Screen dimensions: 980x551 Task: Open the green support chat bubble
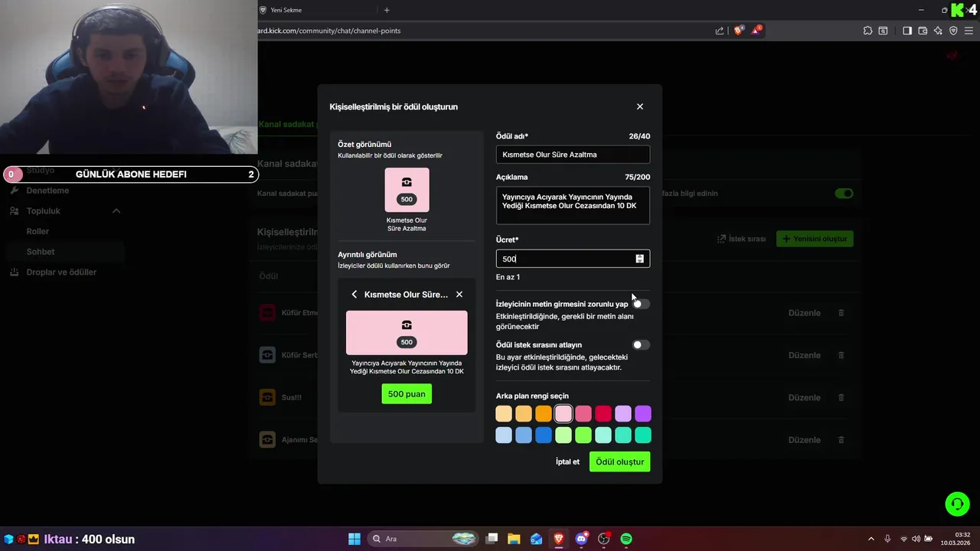[957, 504]
